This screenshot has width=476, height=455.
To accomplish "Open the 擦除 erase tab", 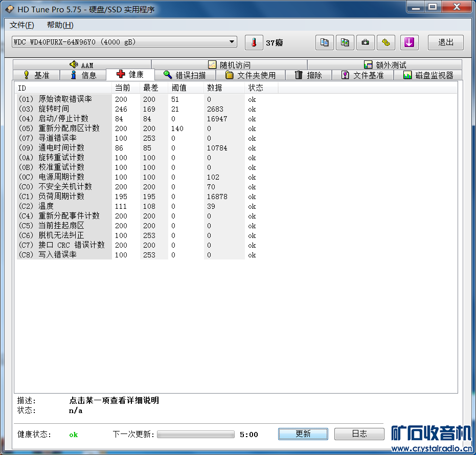I will click(x=308, y=75).
